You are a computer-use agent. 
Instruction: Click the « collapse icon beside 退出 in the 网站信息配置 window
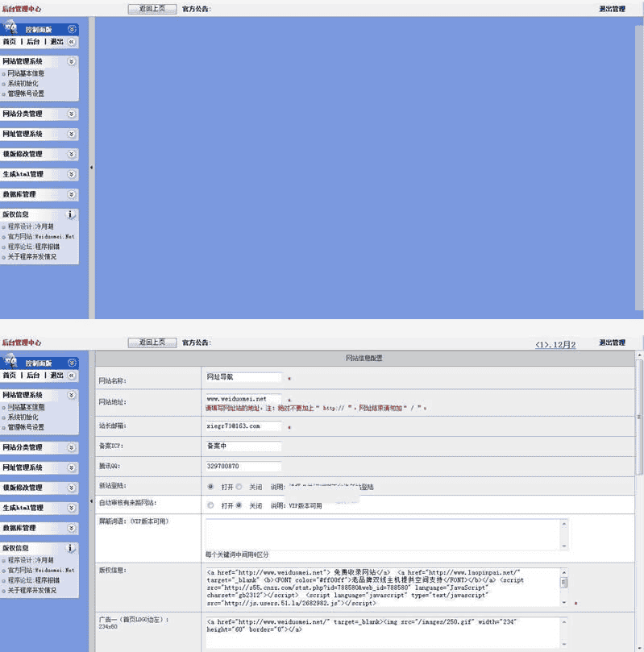pyautogui.click(x=72, y=375)
